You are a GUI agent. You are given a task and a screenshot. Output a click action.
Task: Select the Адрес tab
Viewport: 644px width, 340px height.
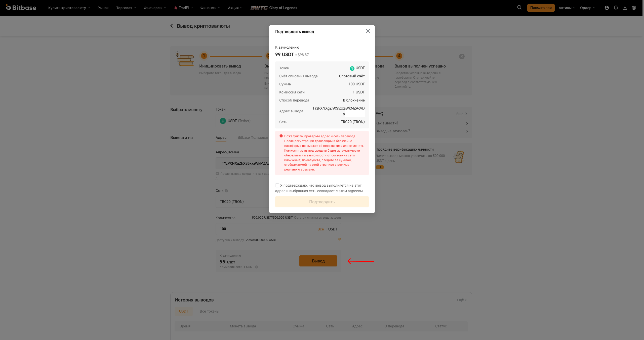221,138
